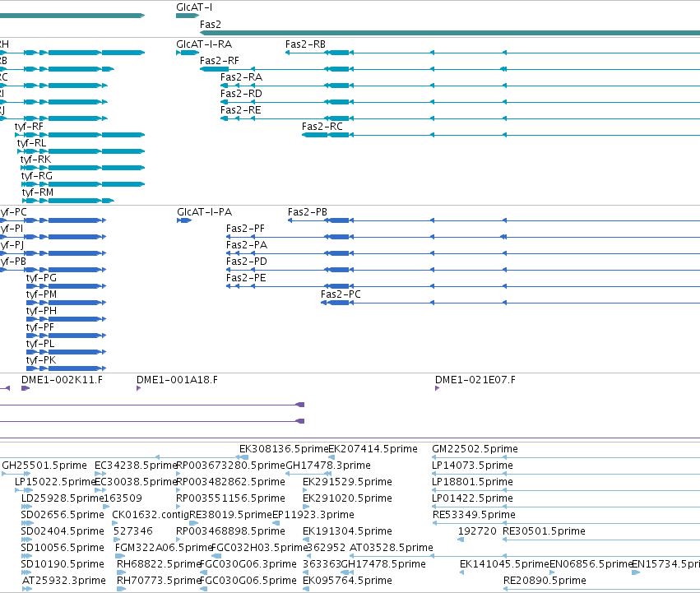Select the RH68822.5prime EST label

(x=159, y=564)
